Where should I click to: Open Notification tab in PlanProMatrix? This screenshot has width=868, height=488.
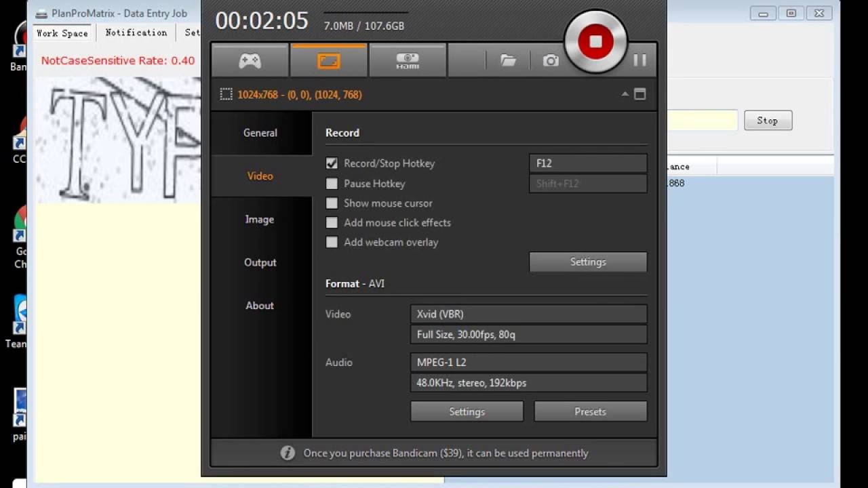[x=136, y=33]
